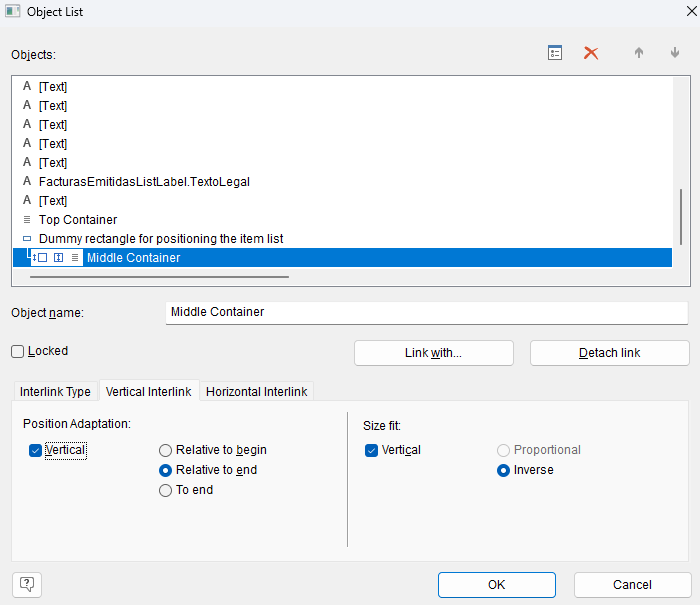The width and height of the screenshot is (700, 605).
Task: Click the horizontal scrollbar in object list
Action: click(160, 276)
